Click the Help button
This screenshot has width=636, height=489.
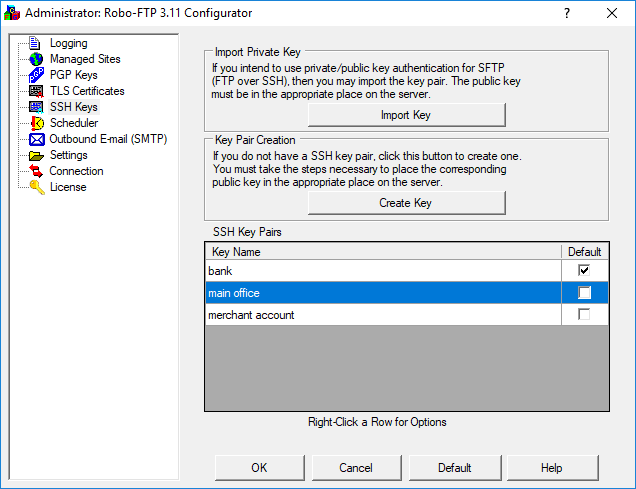[552, 468]
